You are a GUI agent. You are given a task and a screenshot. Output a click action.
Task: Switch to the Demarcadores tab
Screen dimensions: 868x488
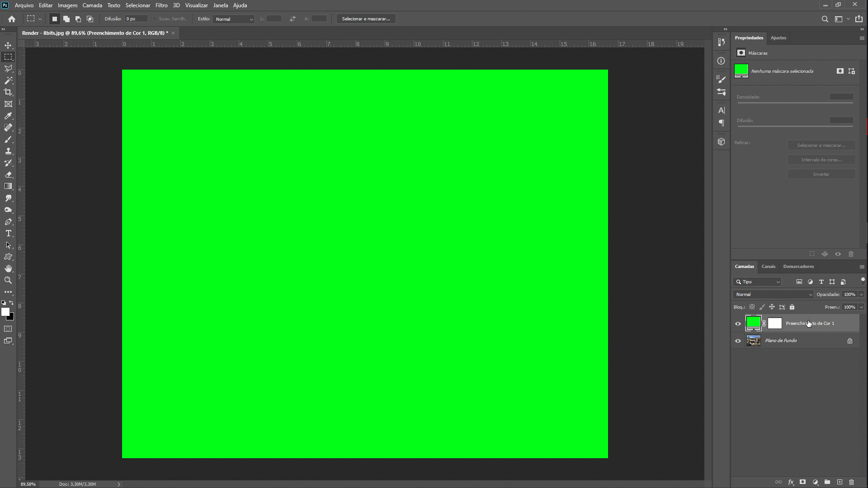point(798,267)
